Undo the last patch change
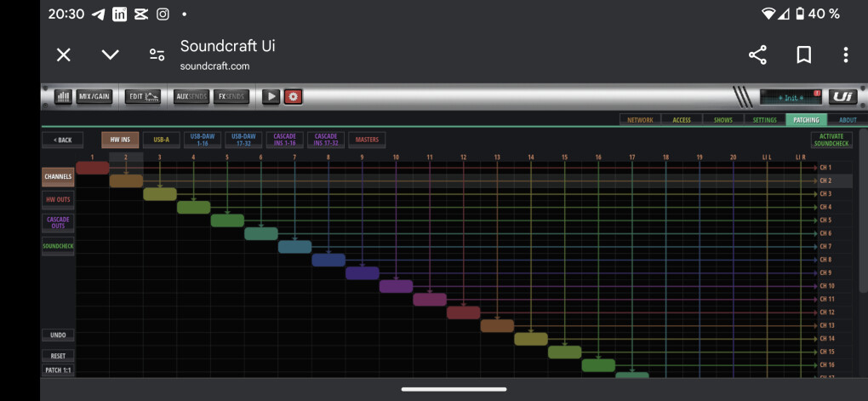868x401 pixels. point(58,335)
